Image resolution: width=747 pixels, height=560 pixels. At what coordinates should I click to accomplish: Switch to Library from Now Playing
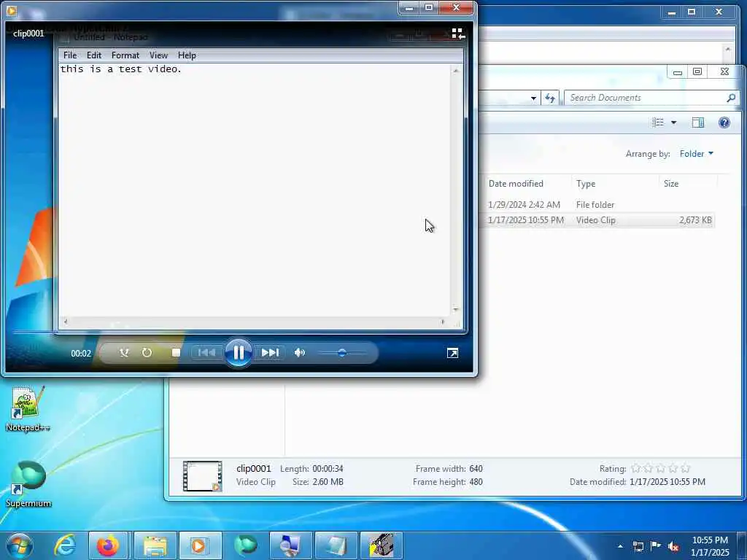click(458, 34)
